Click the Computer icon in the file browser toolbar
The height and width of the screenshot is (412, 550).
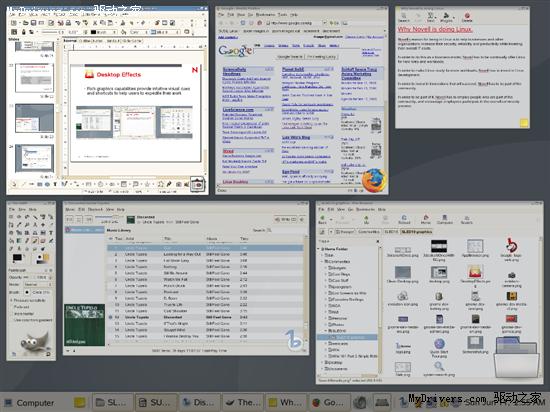[444, 220]
